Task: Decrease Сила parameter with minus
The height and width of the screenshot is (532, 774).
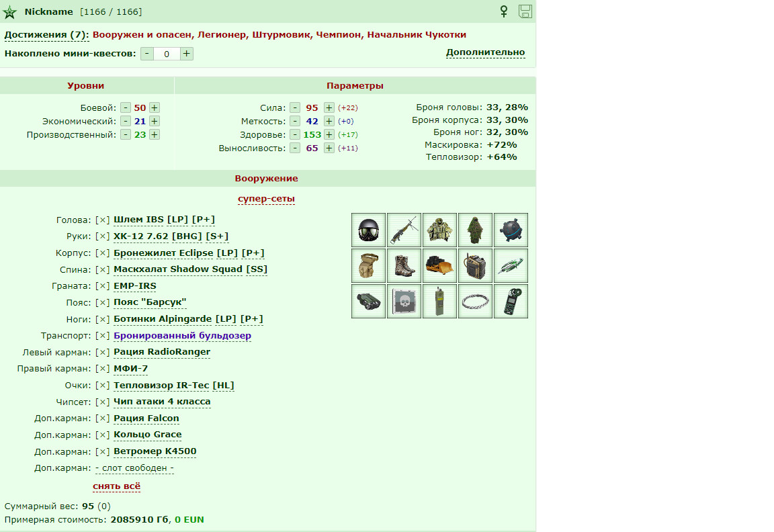Action: click(295, 107)
